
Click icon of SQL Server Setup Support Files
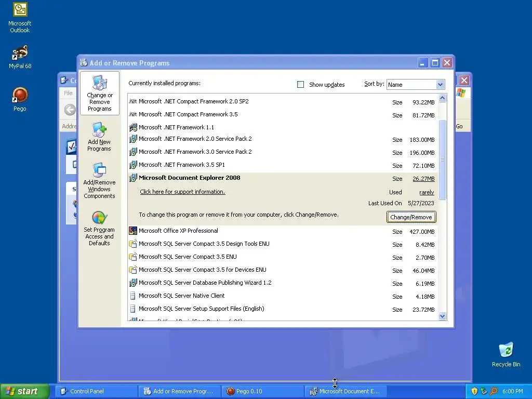pos(133,309)
